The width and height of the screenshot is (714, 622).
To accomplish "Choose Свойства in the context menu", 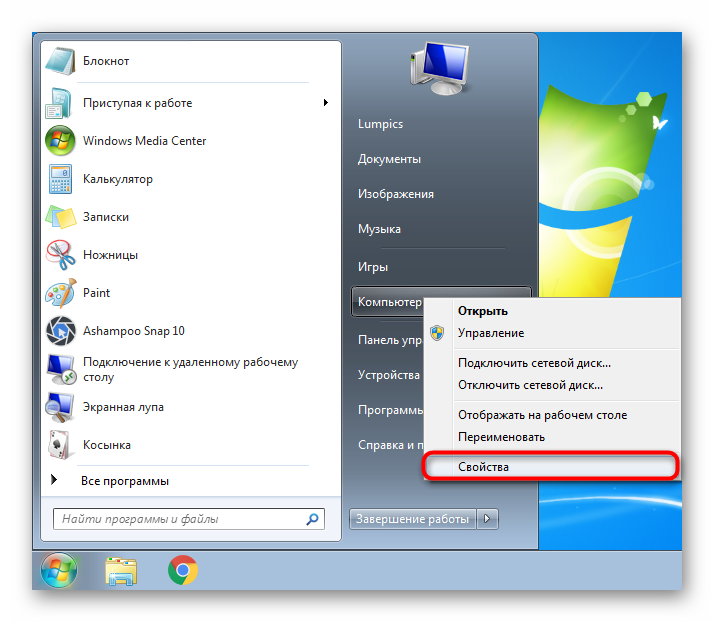I will pos(551,467).
